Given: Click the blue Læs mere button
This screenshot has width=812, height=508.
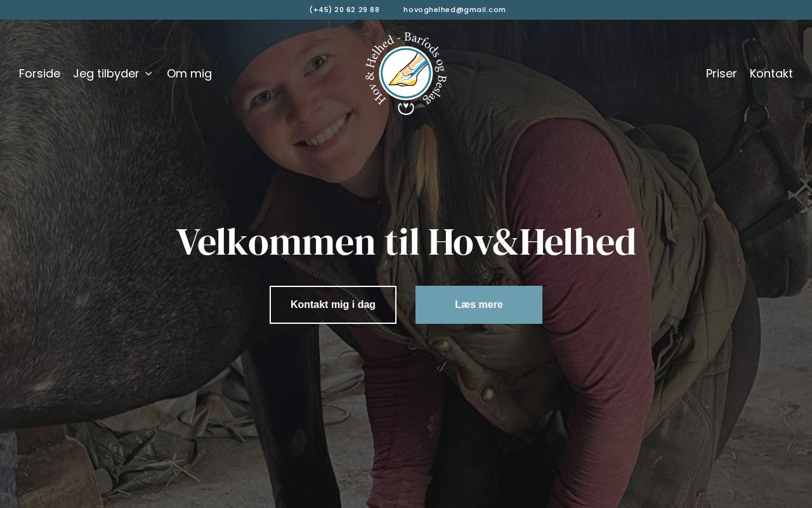Looking at the screenshot, I should point(479,305).
